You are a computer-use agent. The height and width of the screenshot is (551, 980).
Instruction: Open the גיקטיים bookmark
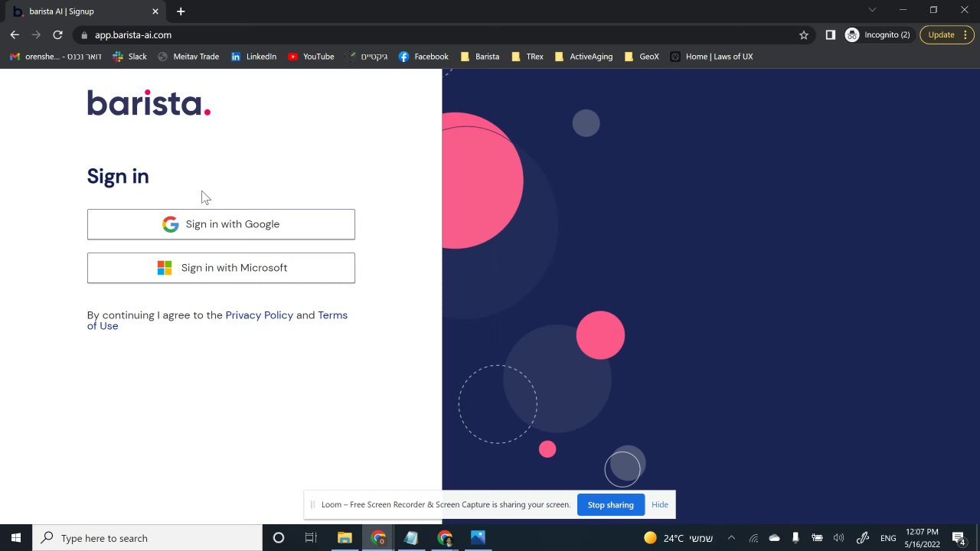coord(367,57)
